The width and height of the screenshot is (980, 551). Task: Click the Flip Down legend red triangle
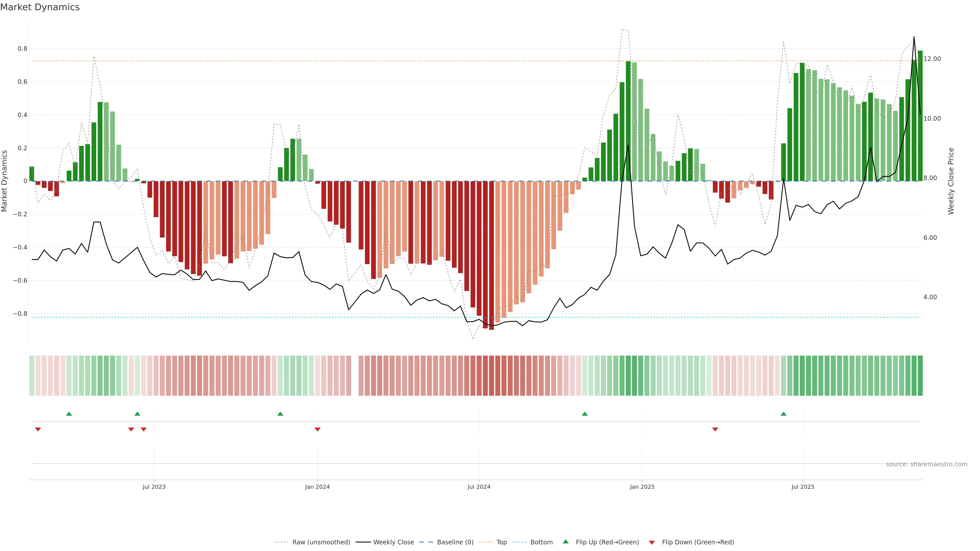652,542
